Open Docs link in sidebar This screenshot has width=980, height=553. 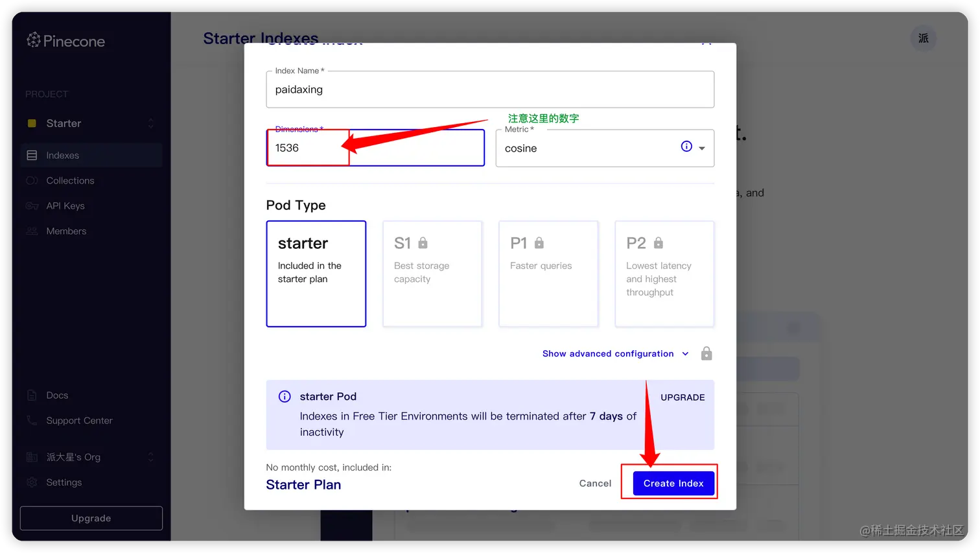click(57, 395)
